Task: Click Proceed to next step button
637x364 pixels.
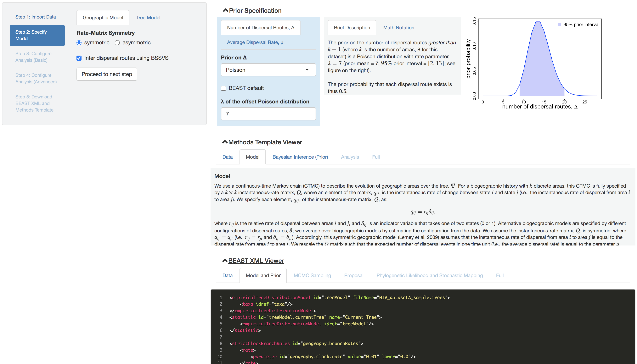Action: tap(107, 74)
